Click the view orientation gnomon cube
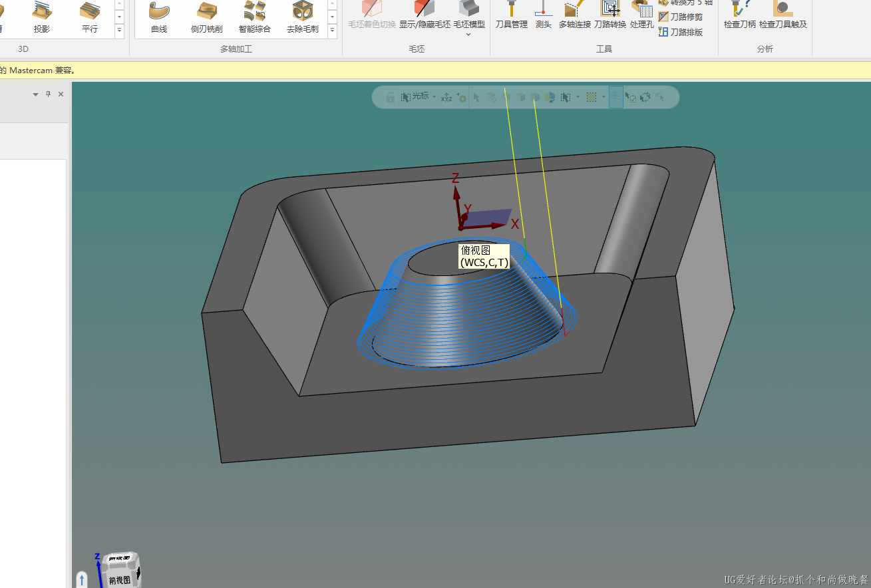The width and height of the screenshot is (871, 588). click(x=120, y=571)
